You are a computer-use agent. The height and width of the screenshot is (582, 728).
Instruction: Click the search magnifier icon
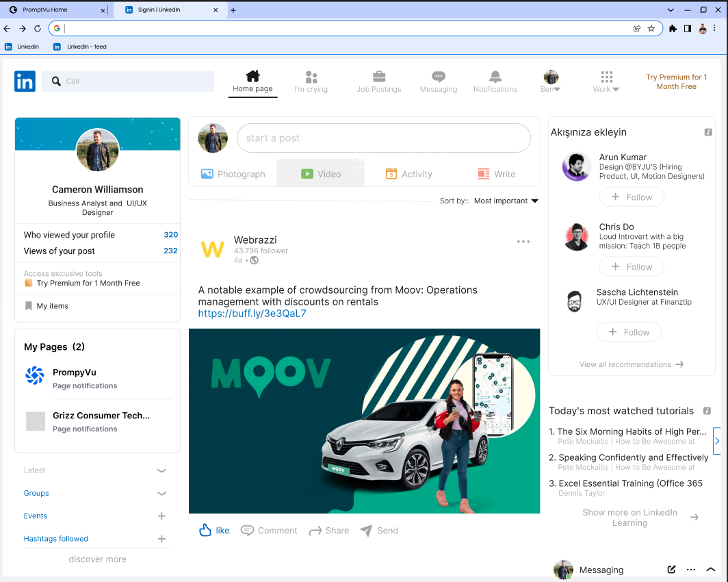(56, 81)
